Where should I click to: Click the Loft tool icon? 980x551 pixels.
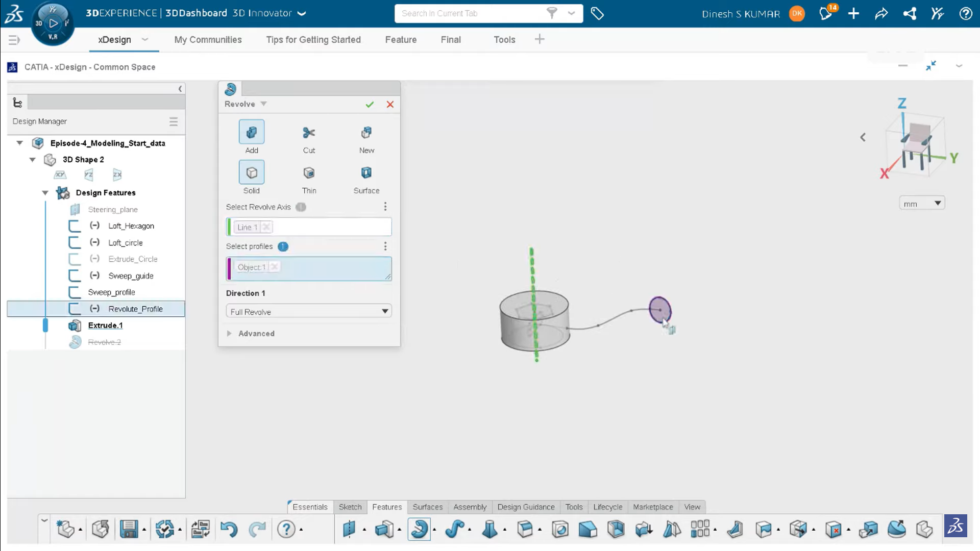click(489, 529)
